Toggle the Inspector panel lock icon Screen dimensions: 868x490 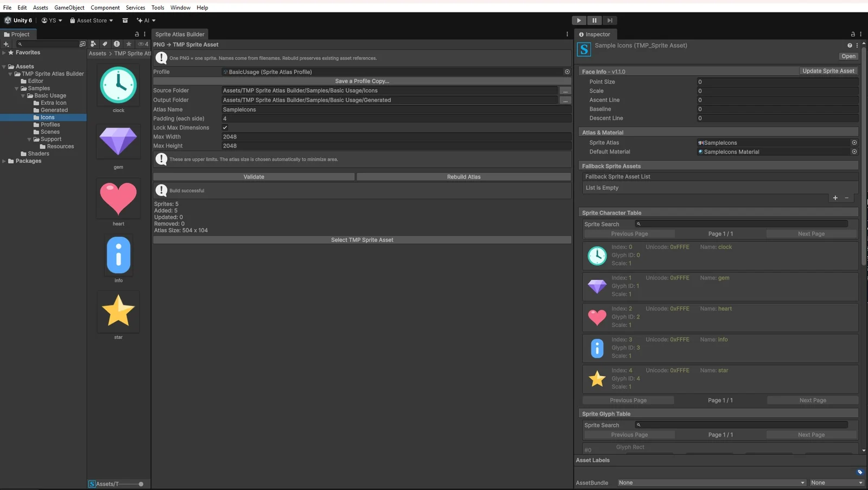click(853, 34)
